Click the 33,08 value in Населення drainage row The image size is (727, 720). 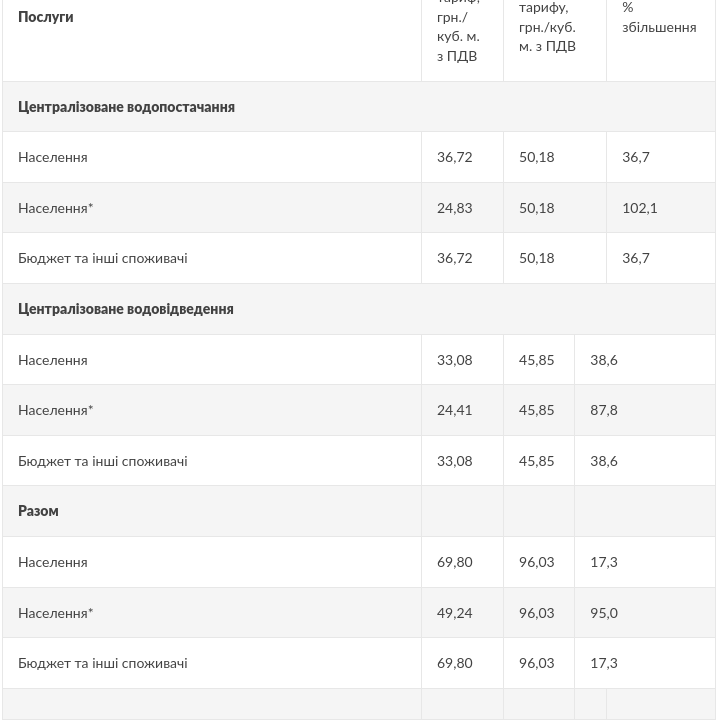[x=454, y=360]
